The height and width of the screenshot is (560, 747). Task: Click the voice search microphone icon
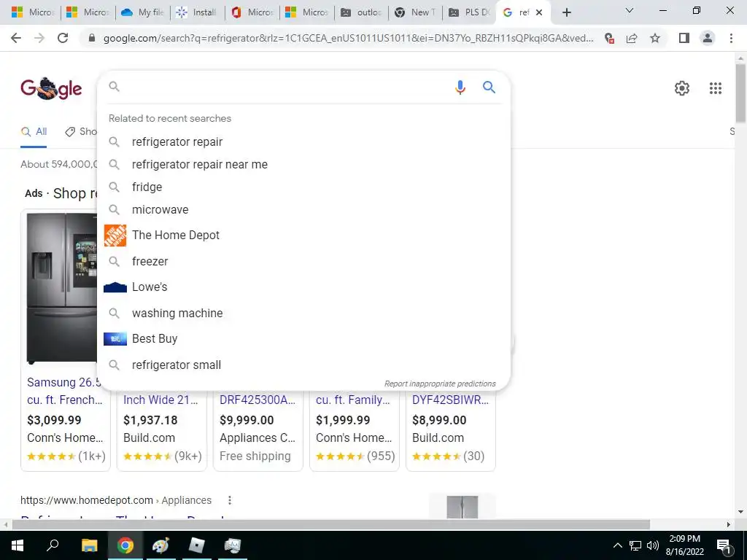[x=460, y=87]
